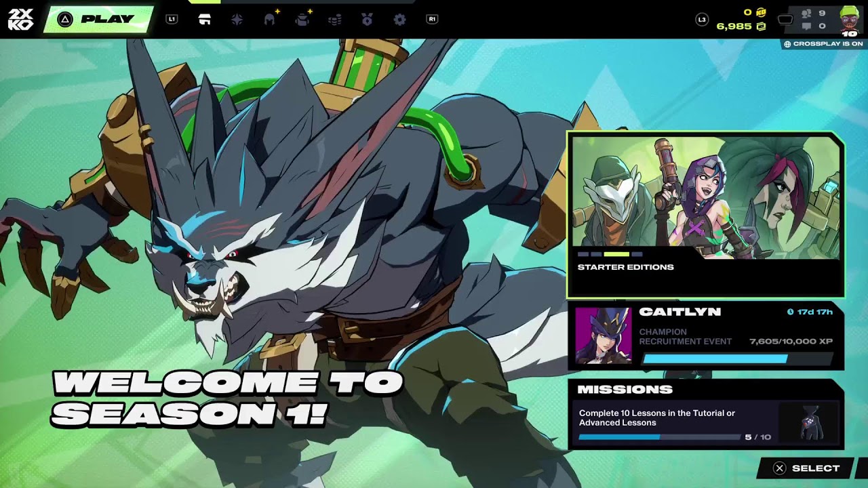
Task: Open the player profile avatar
Action: point(849,20)
